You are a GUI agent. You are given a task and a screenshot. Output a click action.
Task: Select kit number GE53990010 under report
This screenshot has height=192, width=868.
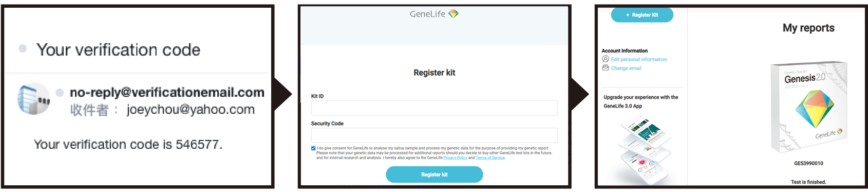click(x=808, y=164)
